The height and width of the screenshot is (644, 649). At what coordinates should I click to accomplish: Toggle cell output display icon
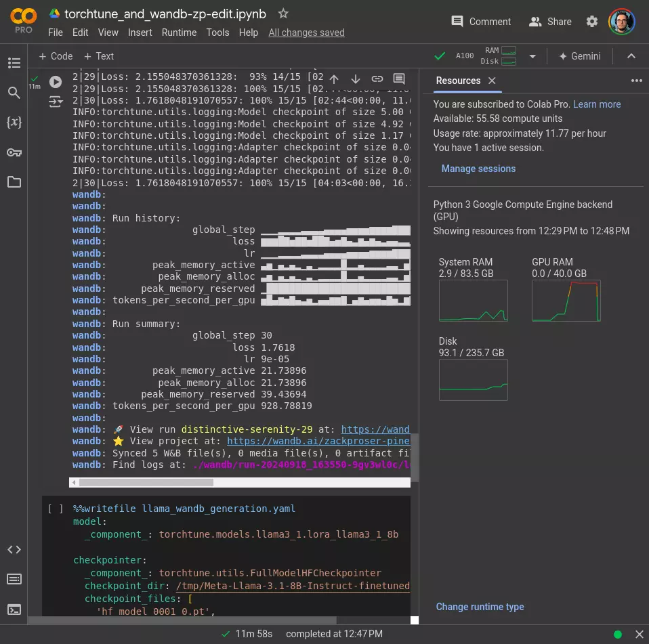56,102
